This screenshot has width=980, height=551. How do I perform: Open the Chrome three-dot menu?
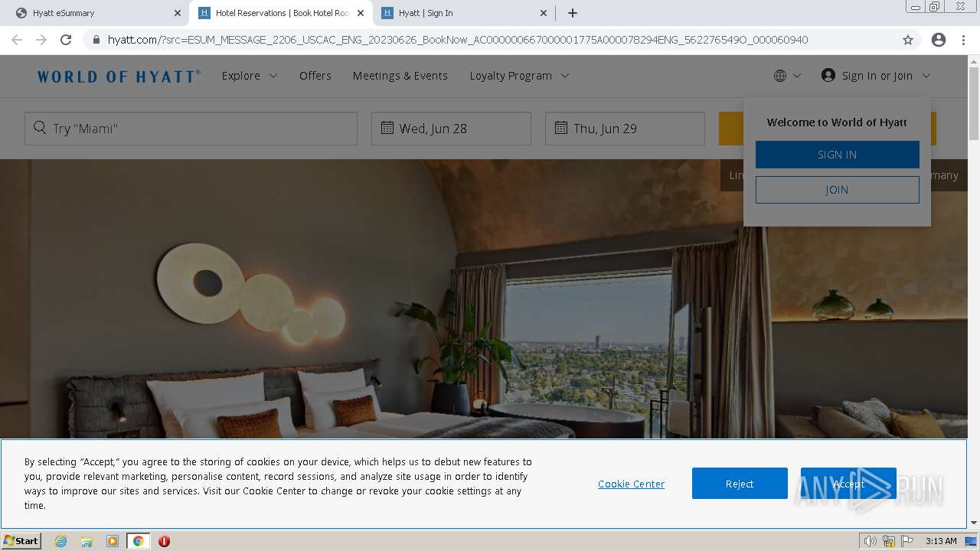point(963,40)
